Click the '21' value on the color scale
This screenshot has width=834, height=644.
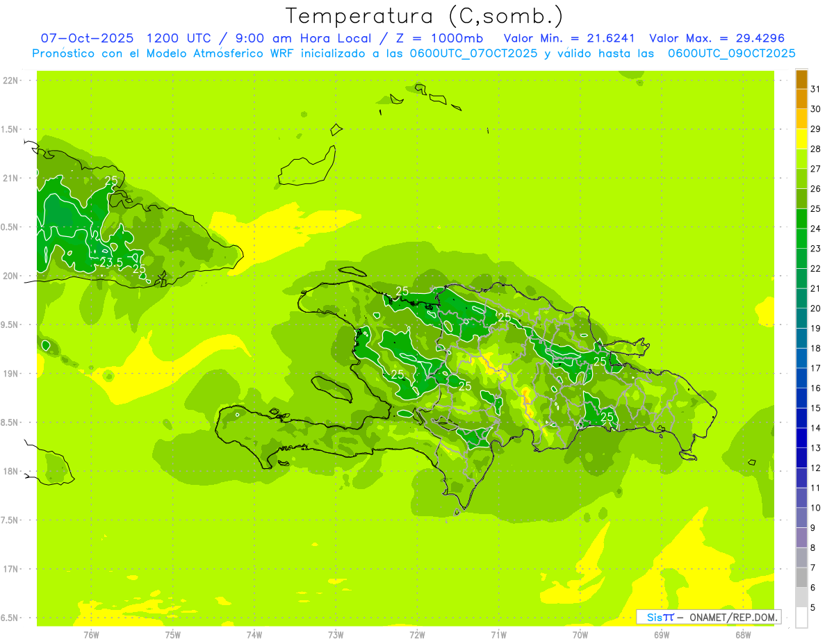click(816, 288)
